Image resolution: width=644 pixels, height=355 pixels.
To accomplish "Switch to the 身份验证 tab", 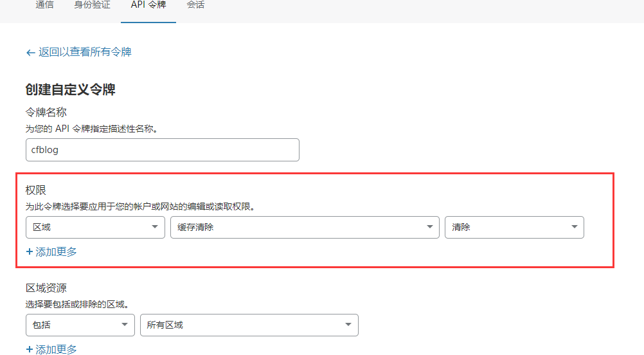I will pyautogui.click(x=92, y=5).
